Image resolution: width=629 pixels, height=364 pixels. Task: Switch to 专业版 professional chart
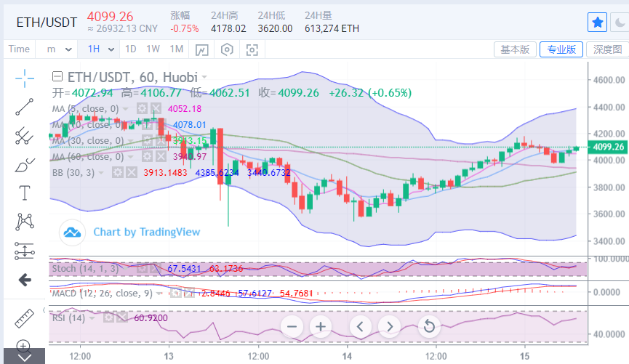pos(561,49)
